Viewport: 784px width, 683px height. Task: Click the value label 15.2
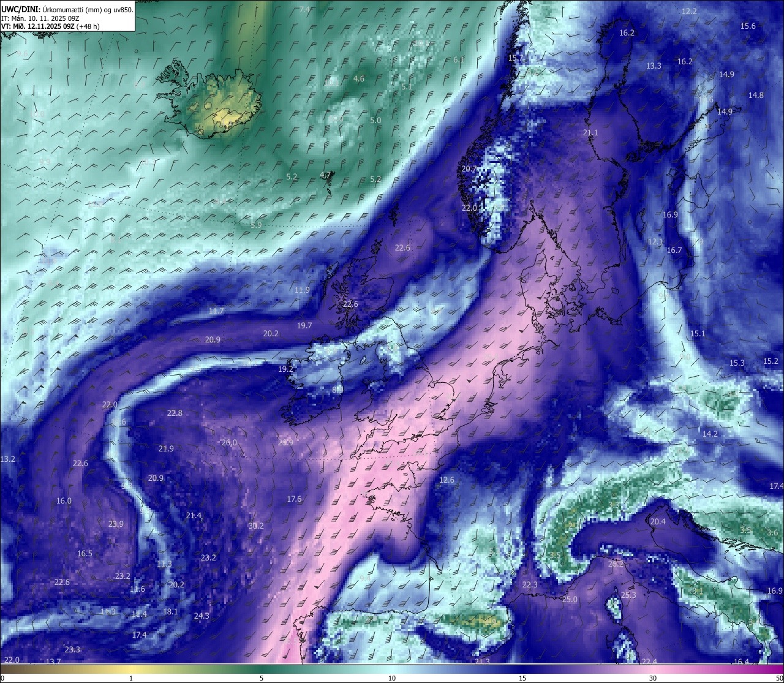point(771,361)
